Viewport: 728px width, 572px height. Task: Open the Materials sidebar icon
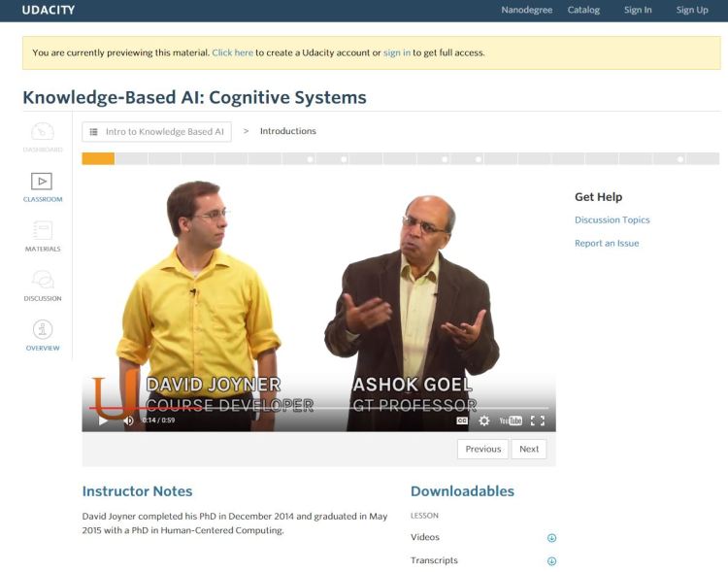43,236
